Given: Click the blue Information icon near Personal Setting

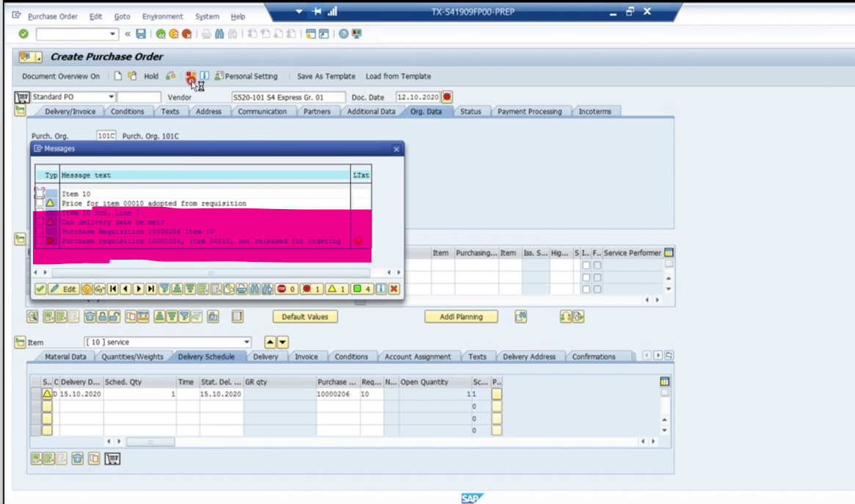Looking at the screenshot, I should coord(204,76).
